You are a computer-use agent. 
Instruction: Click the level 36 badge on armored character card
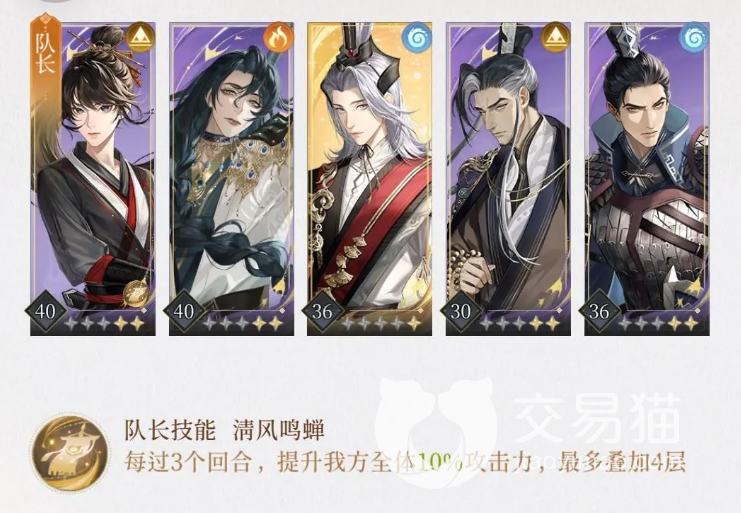[599, 312]
